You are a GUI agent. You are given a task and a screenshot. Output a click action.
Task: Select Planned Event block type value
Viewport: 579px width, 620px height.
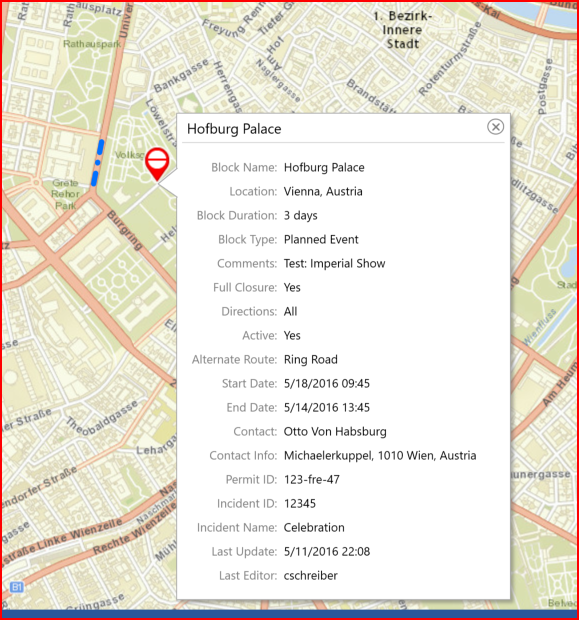point(321,240)
